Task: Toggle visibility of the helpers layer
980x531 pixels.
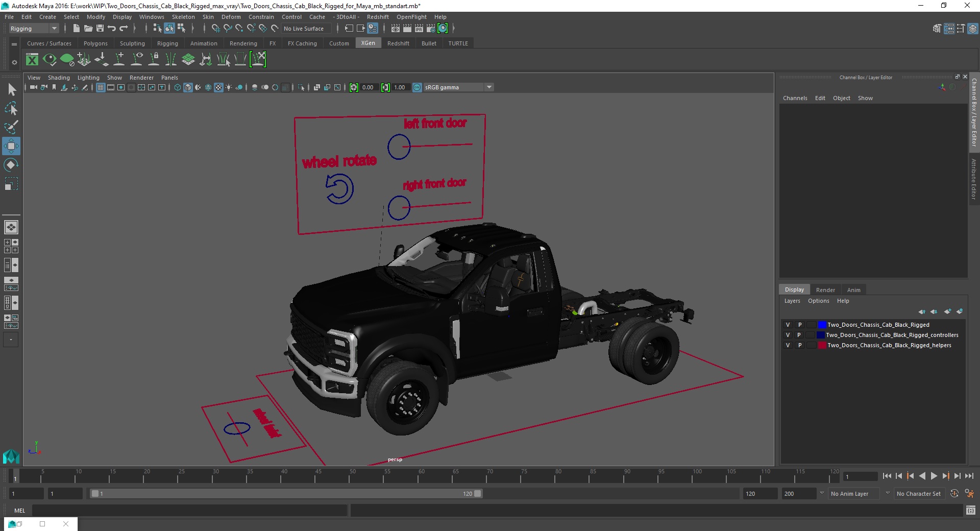Action: (x=788, y=345)
